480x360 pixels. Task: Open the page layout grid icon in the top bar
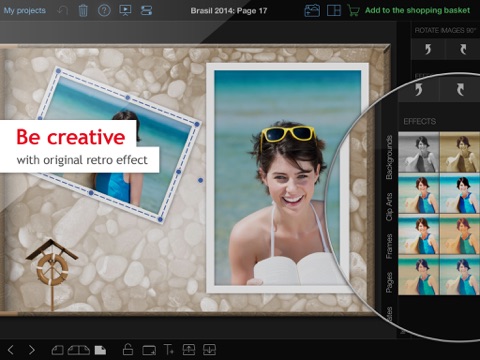[x=334, y=11]
